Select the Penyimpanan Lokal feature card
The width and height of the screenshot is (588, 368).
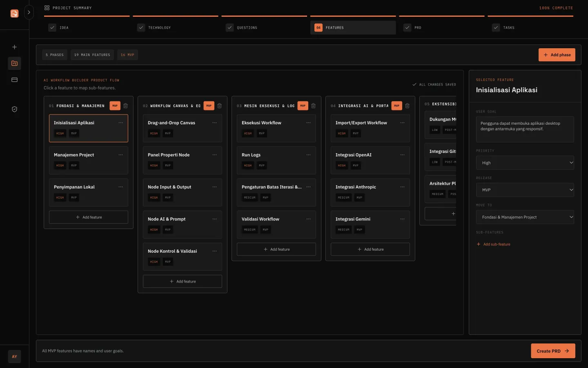pos(89,192)
